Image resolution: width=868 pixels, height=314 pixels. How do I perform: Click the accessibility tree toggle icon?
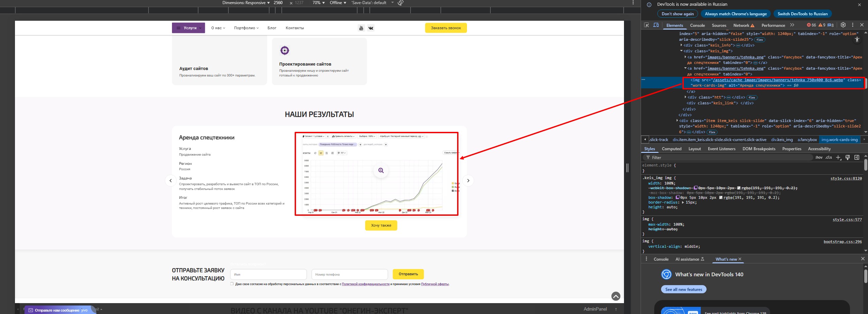point(857,40)
